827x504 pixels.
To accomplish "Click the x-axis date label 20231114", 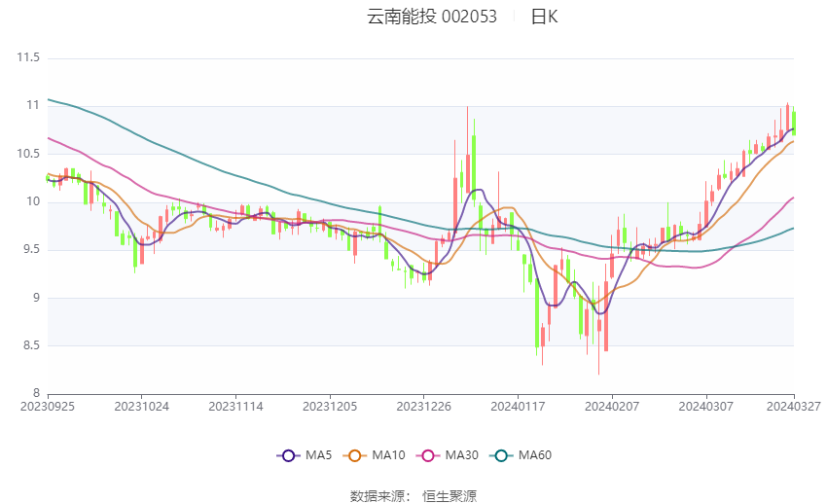I will click(235, 407).
